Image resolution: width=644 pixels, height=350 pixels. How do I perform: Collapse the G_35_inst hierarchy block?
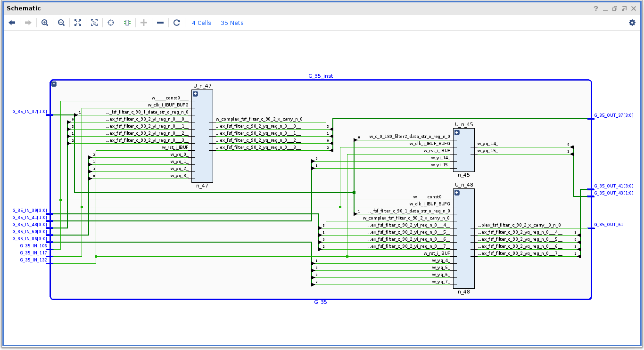[54, 84]
